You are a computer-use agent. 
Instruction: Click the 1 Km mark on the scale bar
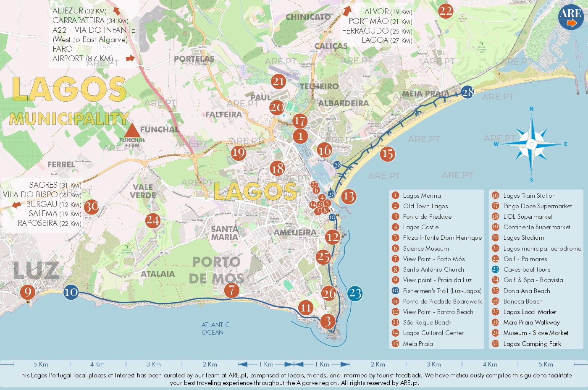265,364
